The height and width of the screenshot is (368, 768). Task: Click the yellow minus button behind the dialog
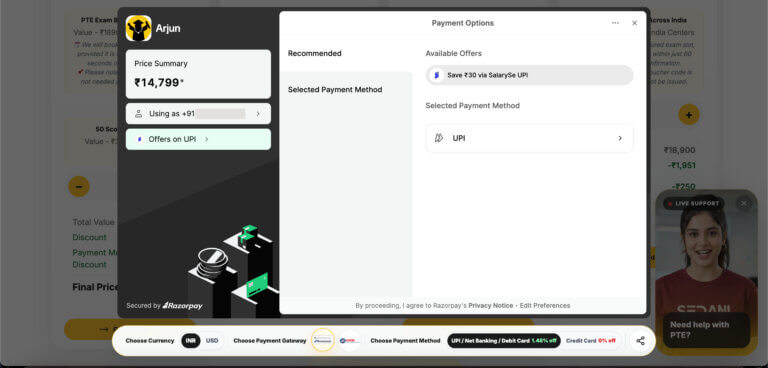79,186
